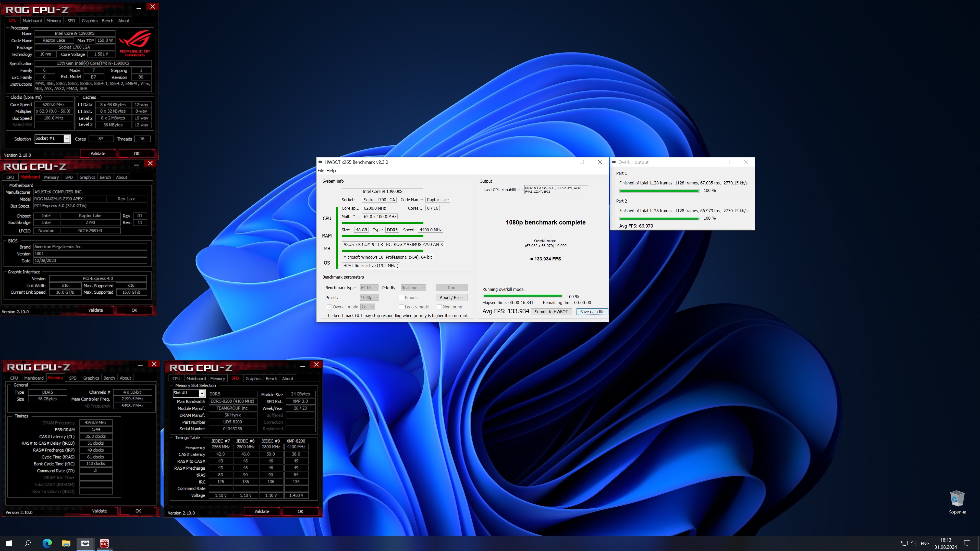Click the volume speaker tray icon
The width and height of the screenshot is (980, 551).
(x=913, y=543)
